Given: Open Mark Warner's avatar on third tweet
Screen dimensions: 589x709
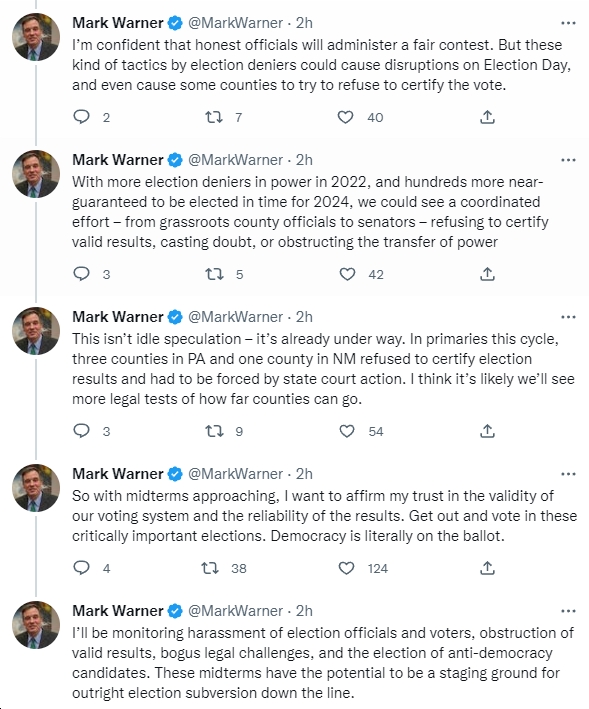Looking at the screenshot, I should [36, 331].
